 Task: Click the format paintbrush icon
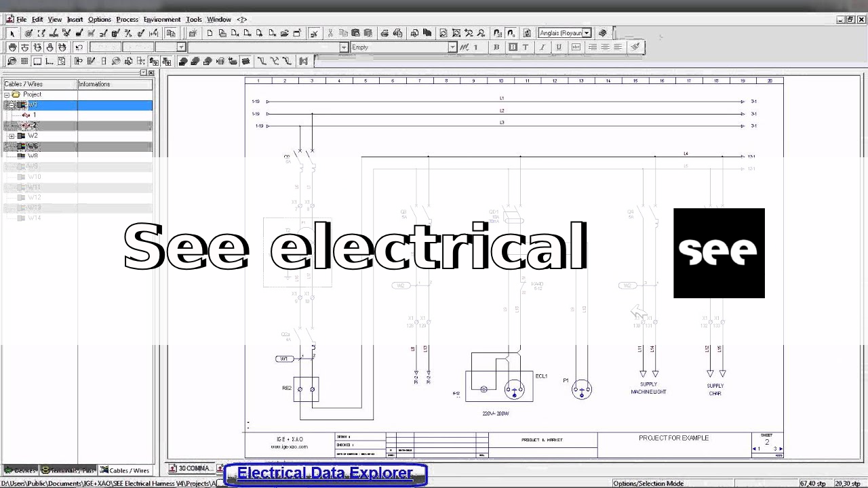[635, 47]
